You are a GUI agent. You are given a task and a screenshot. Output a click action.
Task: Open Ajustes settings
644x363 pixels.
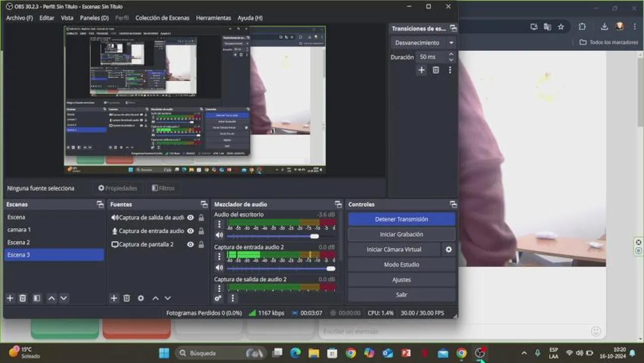click(x=402, y=280)
